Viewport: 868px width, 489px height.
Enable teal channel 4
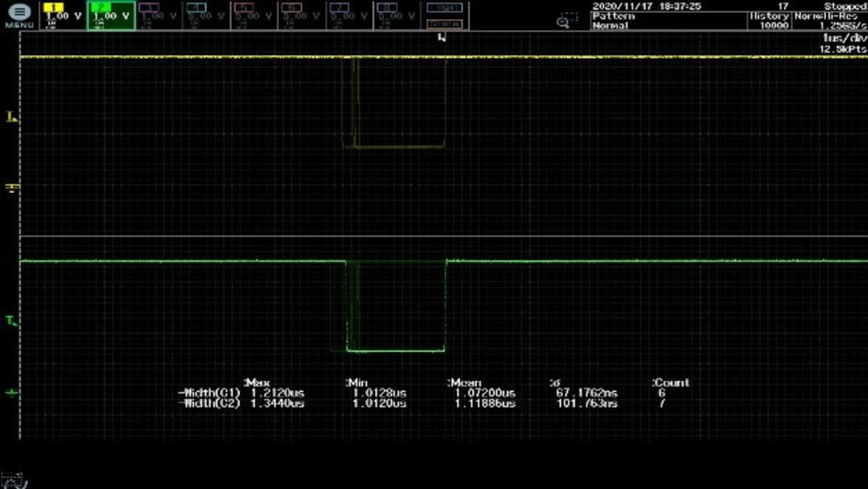[206, 15]
